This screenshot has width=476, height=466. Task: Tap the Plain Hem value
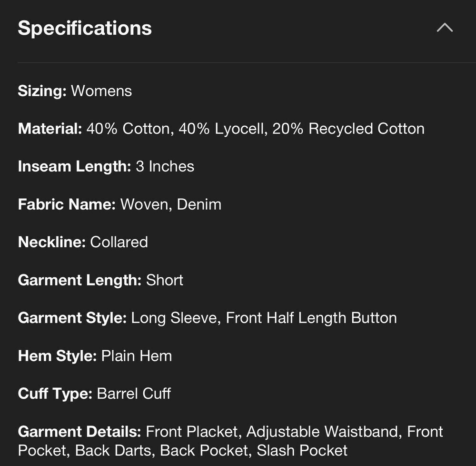point(137,356)
